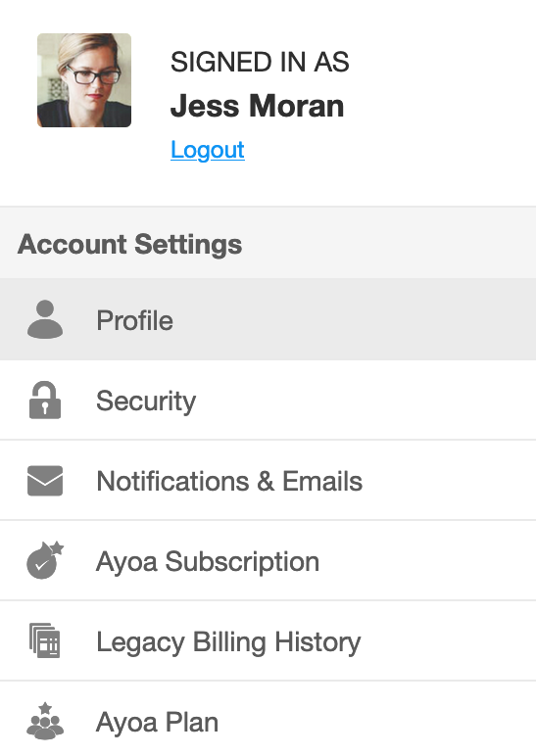
Task: Choose the Ayoa Plan label
Action: click(x=158, y=723)
